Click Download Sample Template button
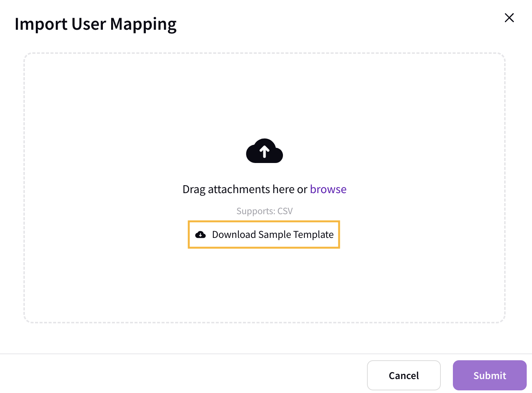 tap(264, 235)
